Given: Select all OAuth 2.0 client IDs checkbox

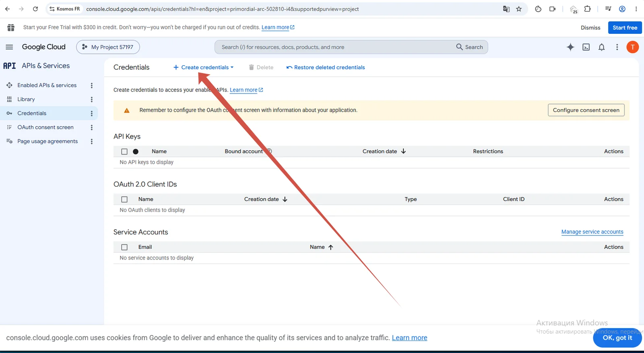Looking at the screenshot, I should click(x=124, y=199).
